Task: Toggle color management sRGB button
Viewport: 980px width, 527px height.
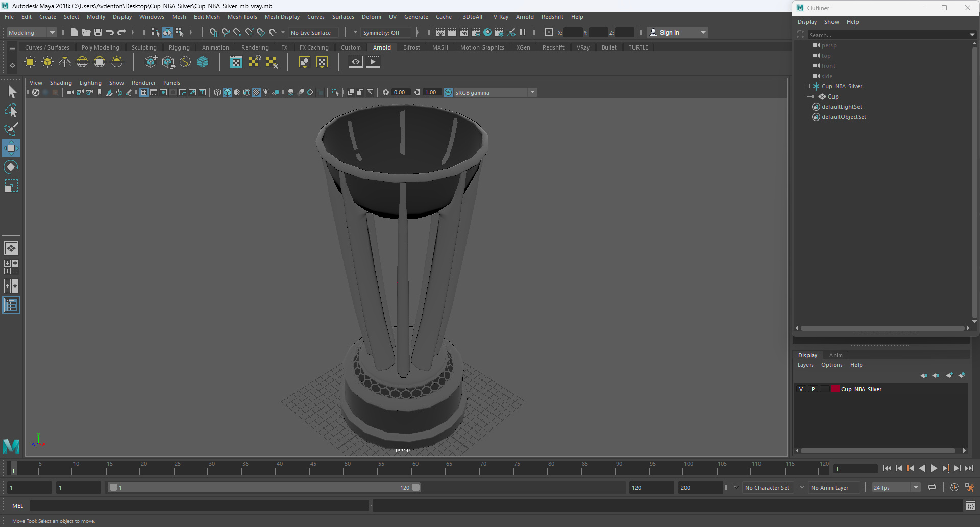Action: click(x=448, y=92)
